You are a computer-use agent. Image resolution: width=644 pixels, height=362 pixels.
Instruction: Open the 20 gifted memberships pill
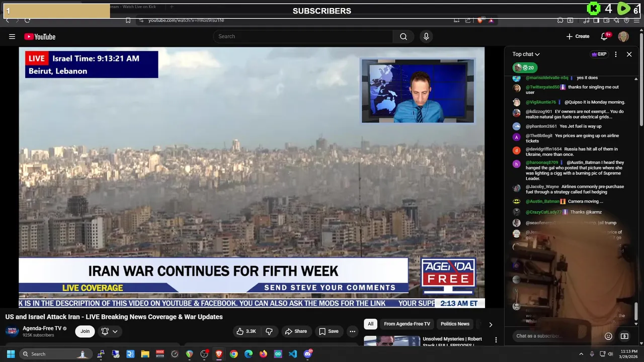[525, 67]
